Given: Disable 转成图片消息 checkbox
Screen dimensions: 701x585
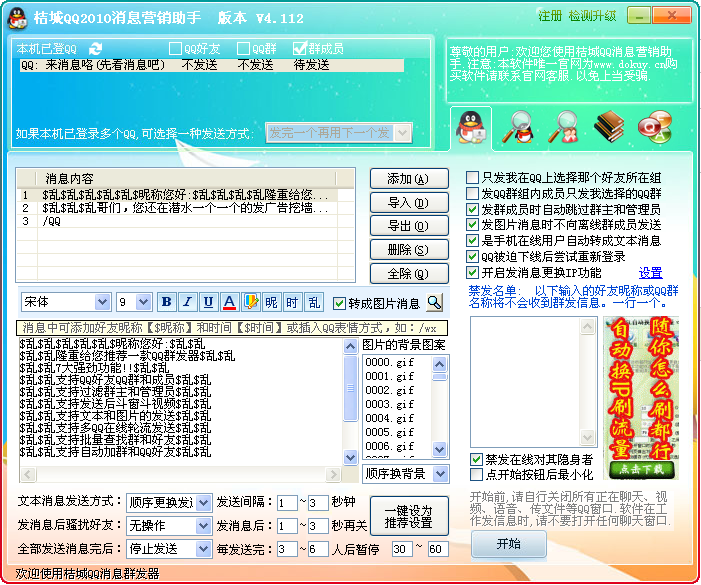Looking at the screenshot, I should click(340, 302).
